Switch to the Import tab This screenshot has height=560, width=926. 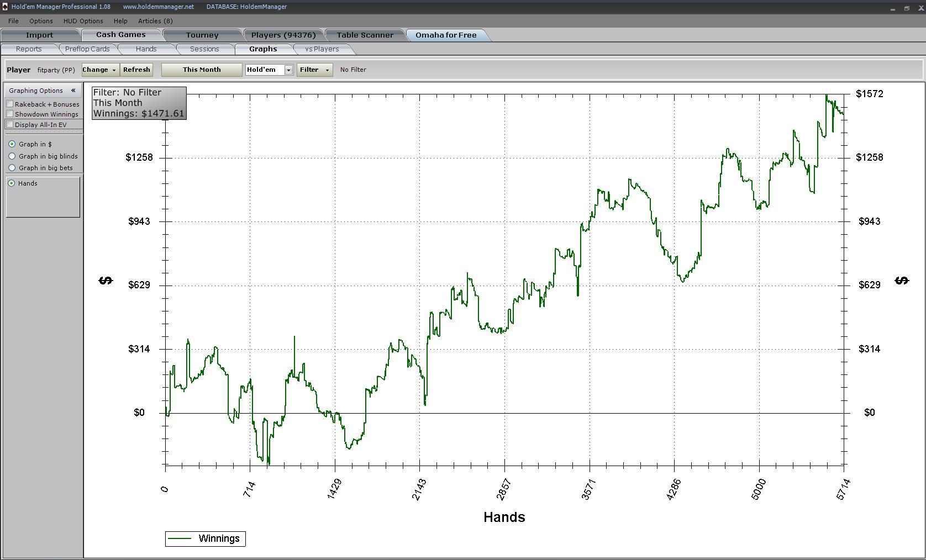coord(39,35)
